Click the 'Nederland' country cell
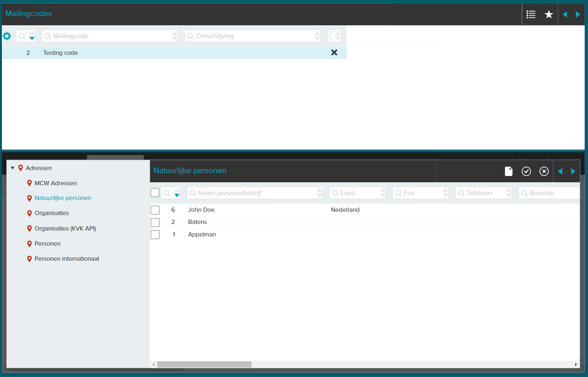Screen dimensions: 588x377 (x=345, y=210)
